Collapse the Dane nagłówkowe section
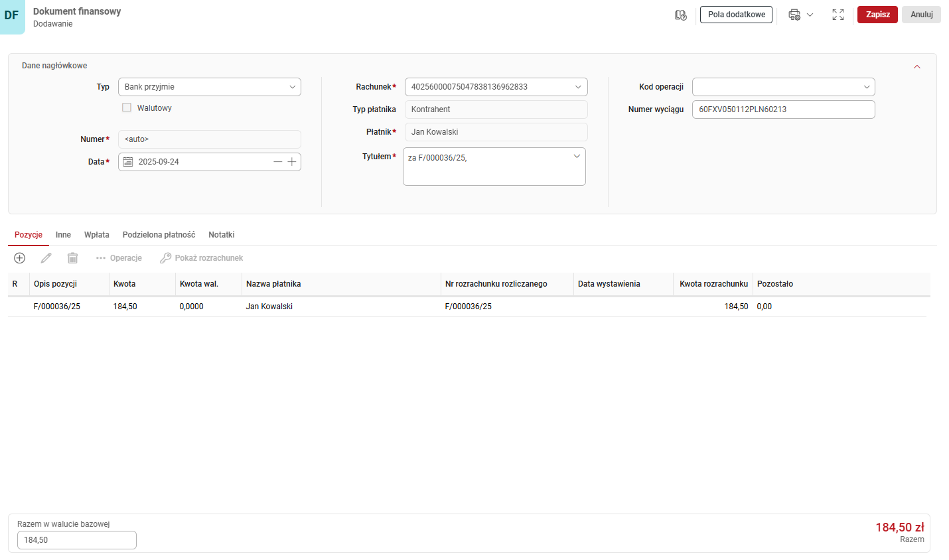This screenshot has height=560, width=949. (x=917, y=66)
